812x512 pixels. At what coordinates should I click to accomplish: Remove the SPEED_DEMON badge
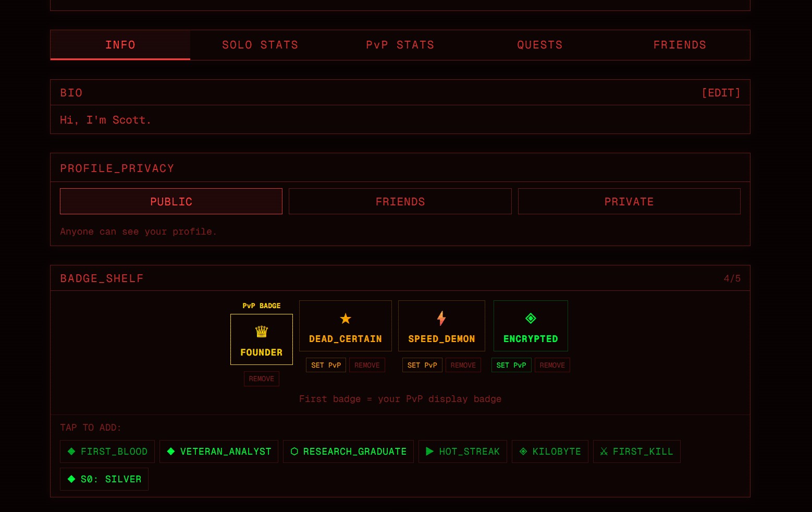[463, 365]
